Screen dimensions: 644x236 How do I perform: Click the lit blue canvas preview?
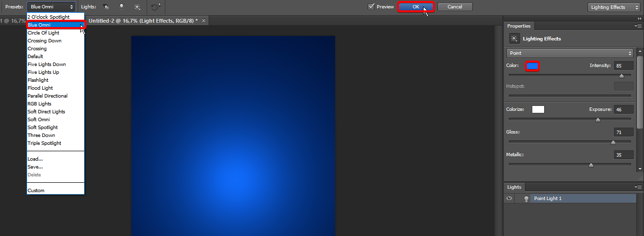point(233,136)
